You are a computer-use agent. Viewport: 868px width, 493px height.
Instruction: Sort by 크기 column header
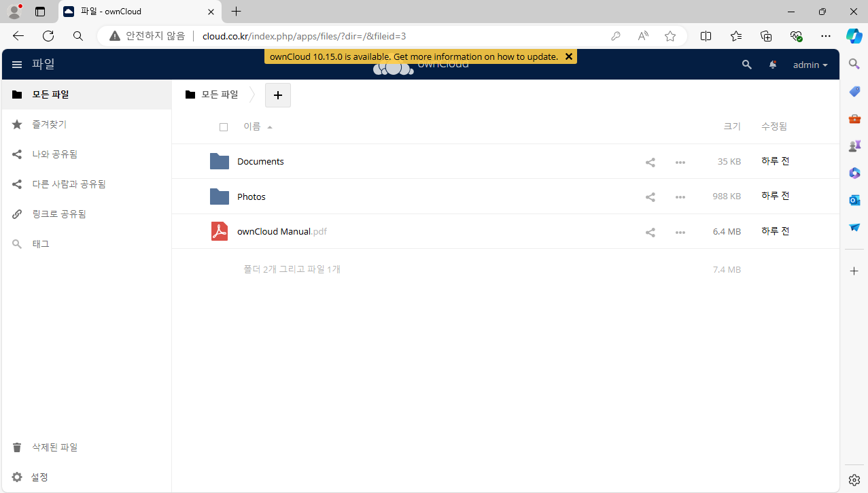pos(732,126)
